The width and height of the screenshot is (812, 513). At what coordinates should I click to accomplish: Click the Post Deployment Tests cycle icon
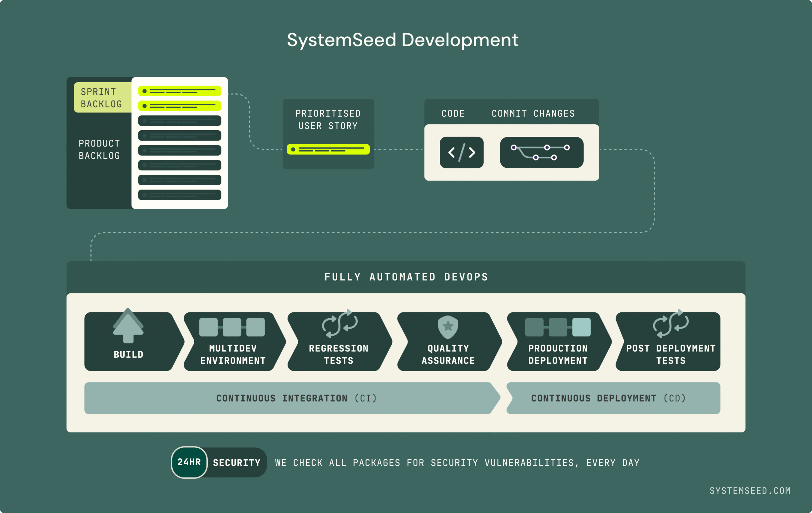671,324
